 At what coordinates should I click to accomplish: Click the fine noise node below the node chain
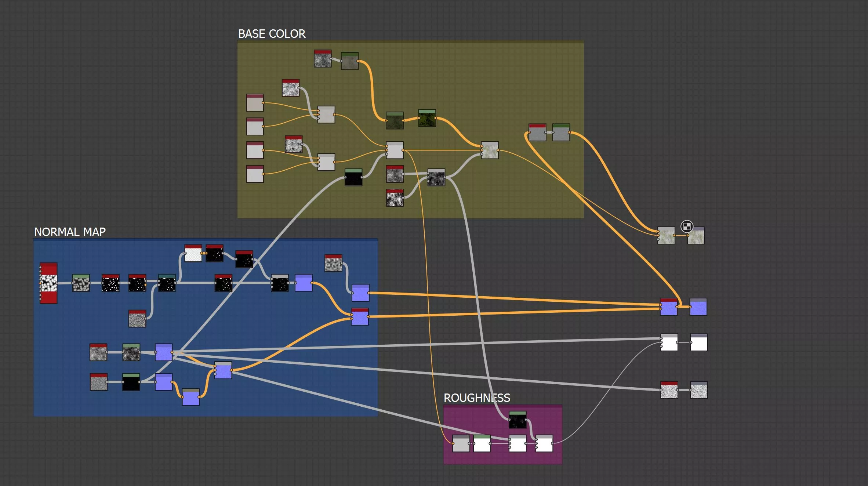[137, 319]
